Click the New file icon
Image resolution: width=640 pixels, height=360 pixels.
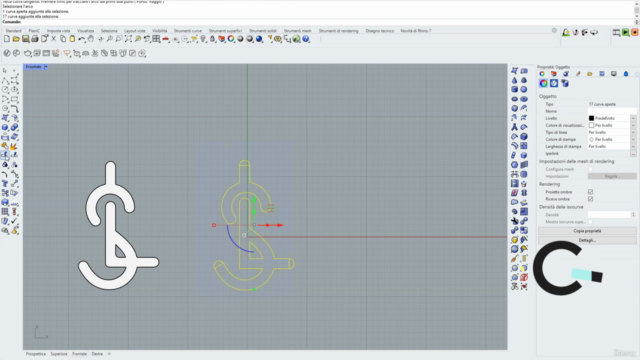point(7,39)
